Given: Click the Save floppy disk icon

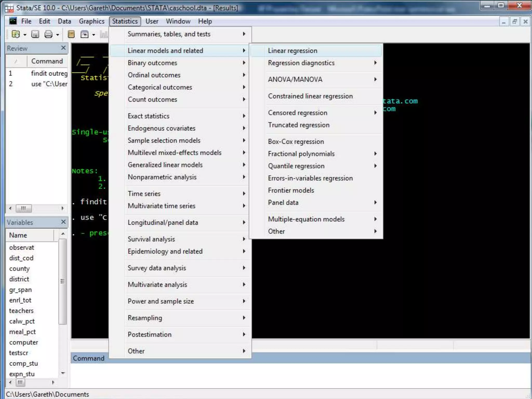Looking at the screenshot, I should click(x=35, y=34).
